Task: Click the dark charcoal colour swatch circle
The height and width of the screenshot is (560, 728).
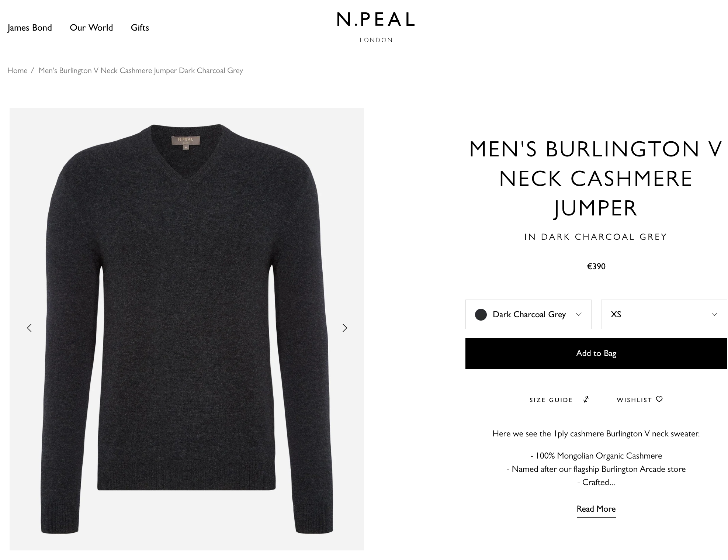Action: coord(481,315)
